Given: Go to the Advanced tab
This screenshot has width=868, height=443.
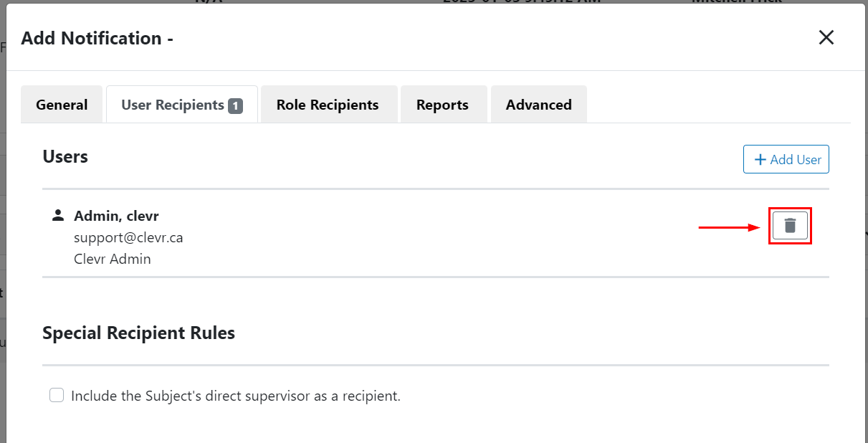Looking at the screenshot, I should [539, 105].
